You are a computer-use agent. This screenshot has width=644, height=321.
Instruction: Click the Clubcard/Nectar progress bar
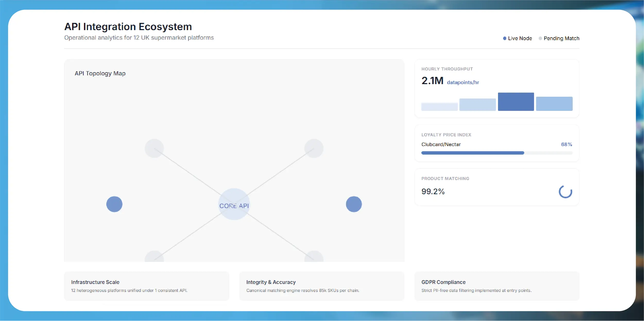click(497, 153)
